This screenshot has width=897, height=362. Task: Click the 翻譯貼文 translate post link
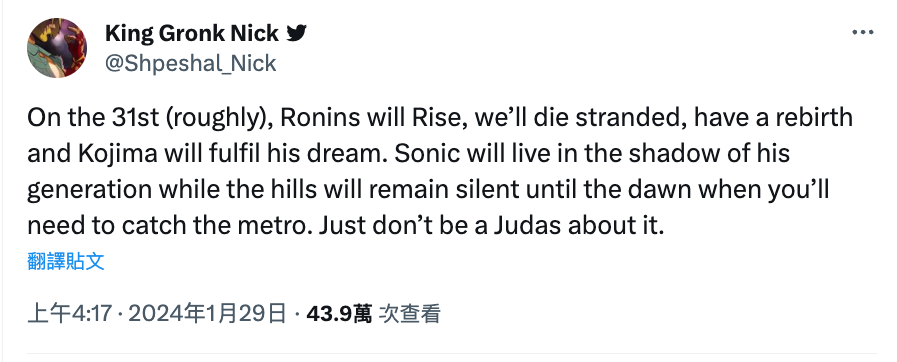pos(66,261)
